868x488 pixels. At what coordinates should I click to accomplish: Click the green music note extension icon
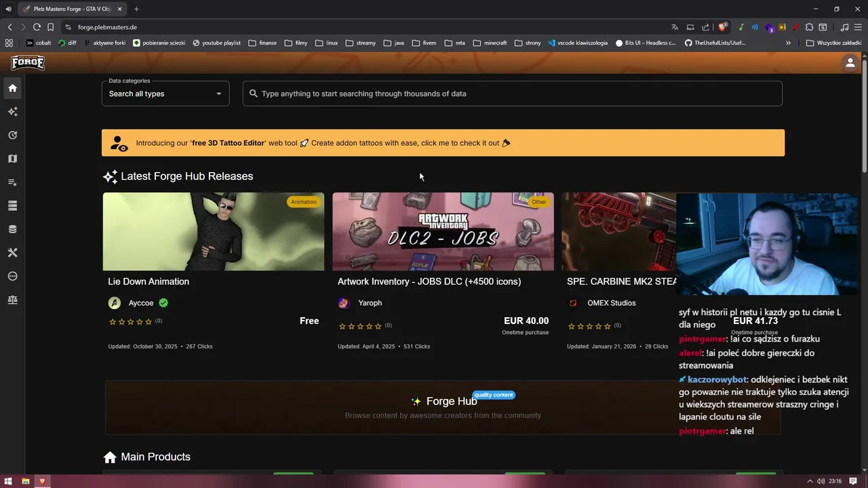tap(741, 27)
